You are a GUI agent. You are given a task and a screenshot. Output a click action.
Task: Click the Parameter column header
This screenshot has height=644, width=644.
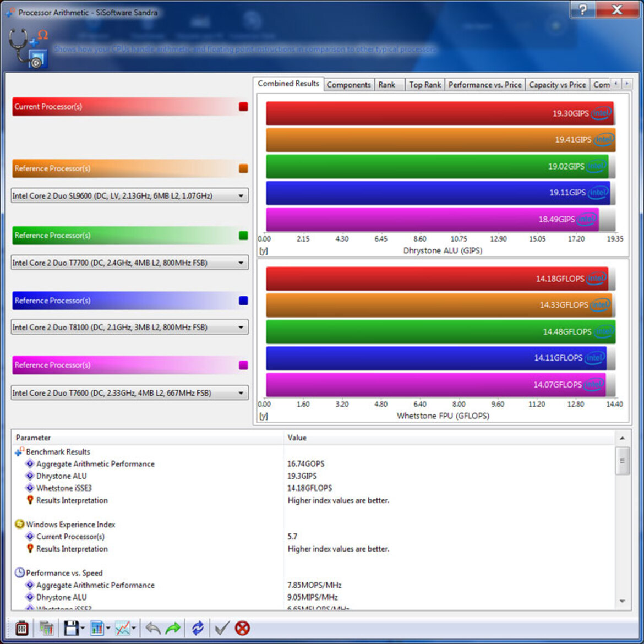[x=148, y=438]
